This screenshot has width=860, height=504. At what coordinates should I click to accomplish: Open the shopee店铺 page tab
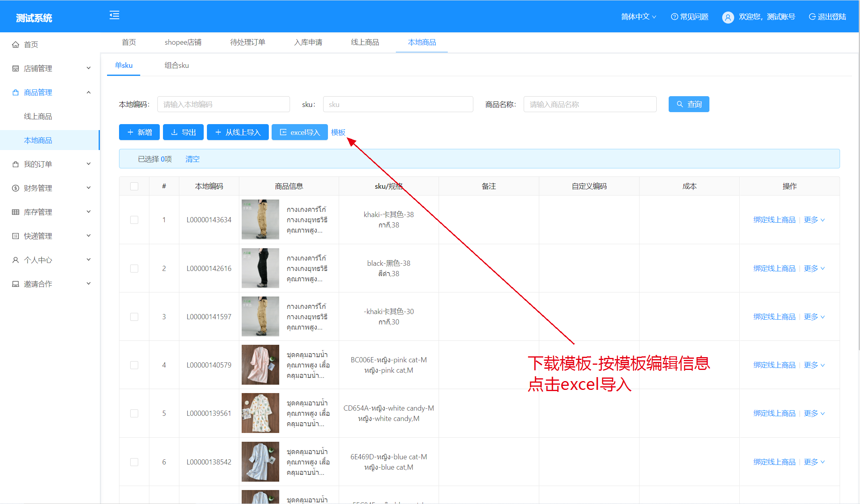[183, 42]
